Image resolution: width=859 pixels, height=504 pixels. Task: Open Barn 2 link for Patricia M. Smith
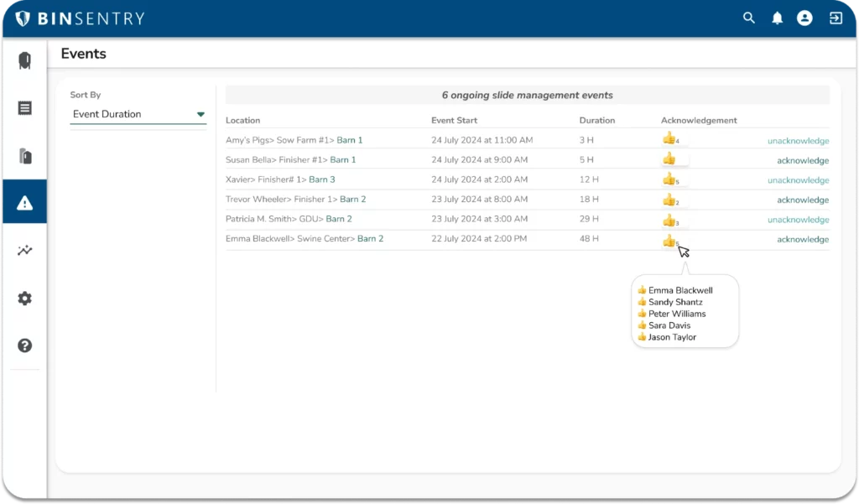[x=339, y=220]
